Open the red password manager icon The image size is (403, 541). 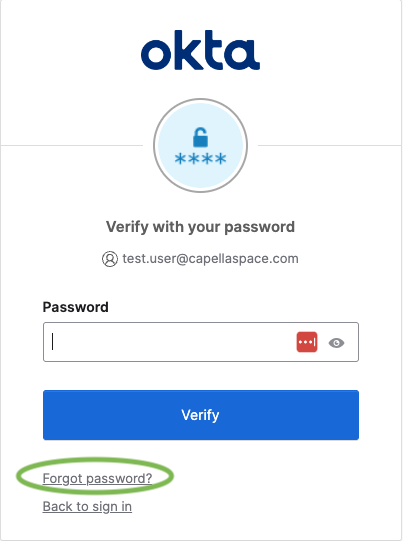click(307, 342)
